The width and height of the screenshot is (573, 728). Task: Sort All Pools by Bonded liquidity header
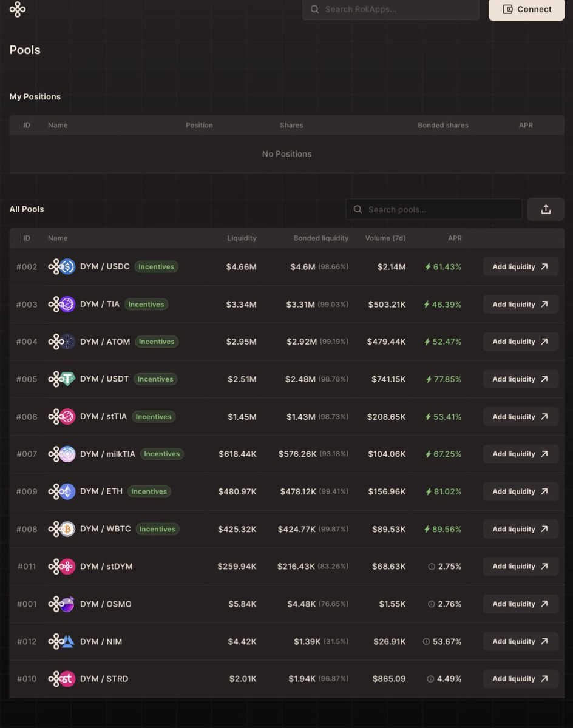pos(321,238)
